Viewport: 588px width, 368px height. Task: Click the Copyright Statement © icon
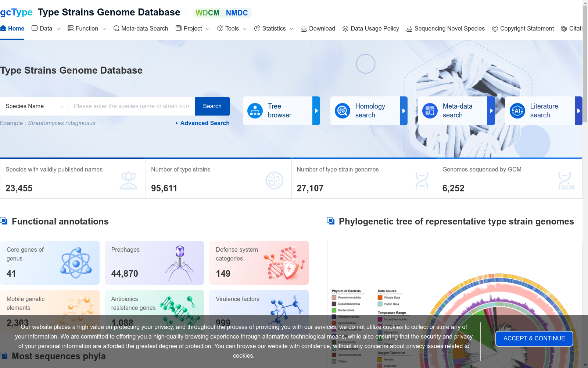(x=495, y=28)
